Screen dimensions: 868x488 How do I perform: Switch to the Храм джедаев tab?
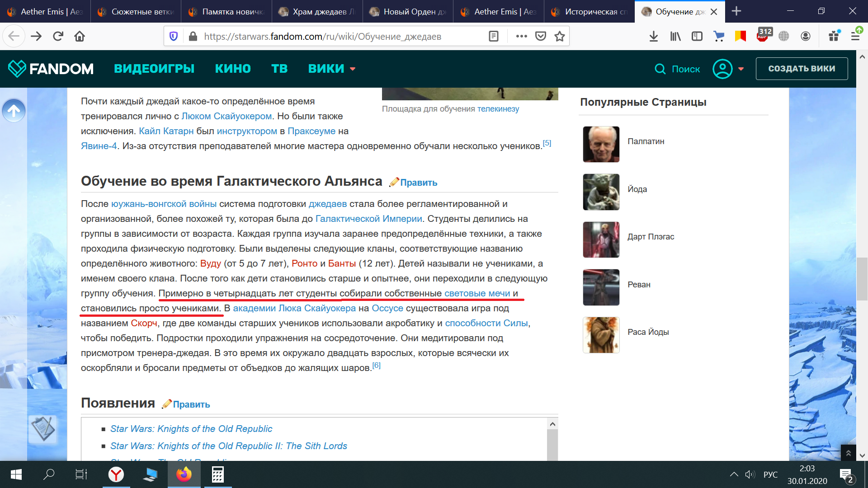pyautogui.click(x=316, y=11)
